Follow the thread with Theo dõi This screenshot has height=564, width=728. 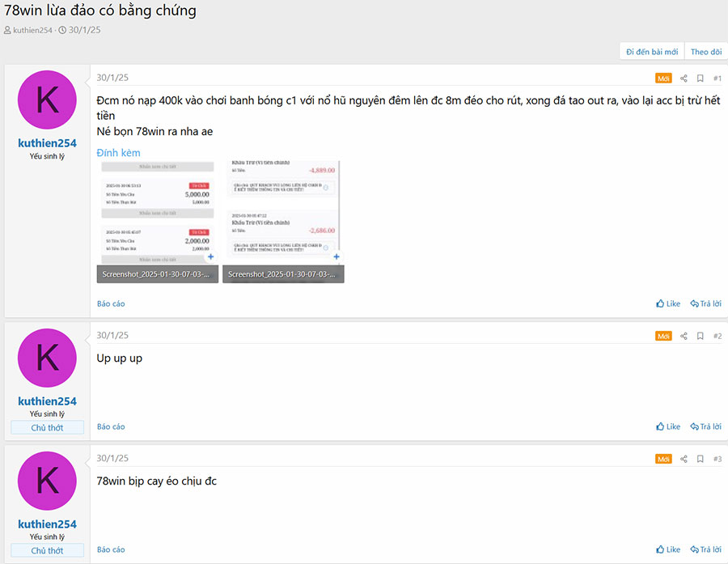706,52
